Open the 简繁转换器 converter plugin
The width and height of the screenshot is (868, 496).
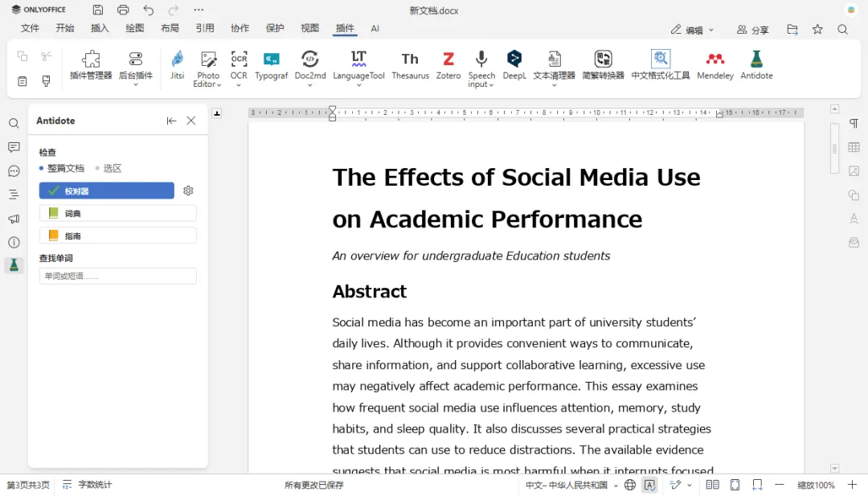(x=603, y=65)
